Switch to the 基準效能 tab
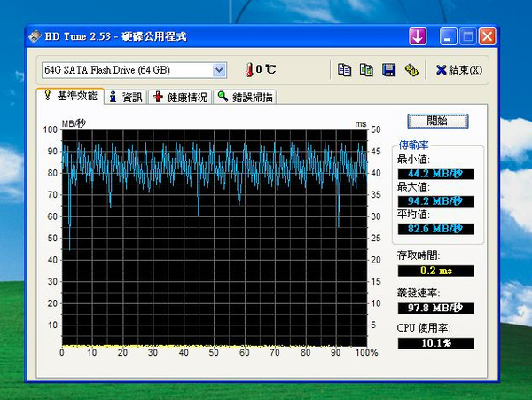Viewport: 532px width, 400px height. pyautogui.click(x=70, y=96)
